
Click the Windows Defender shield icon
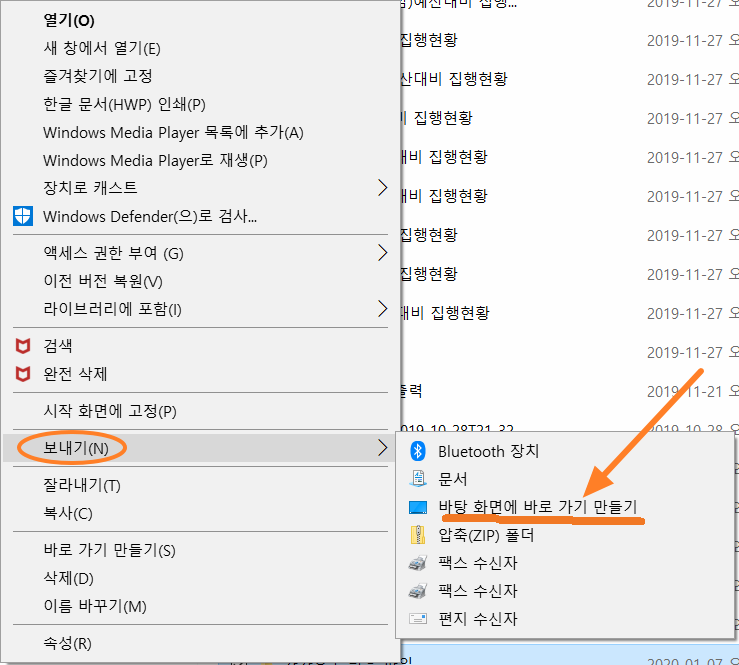click(x=23, y=216)
